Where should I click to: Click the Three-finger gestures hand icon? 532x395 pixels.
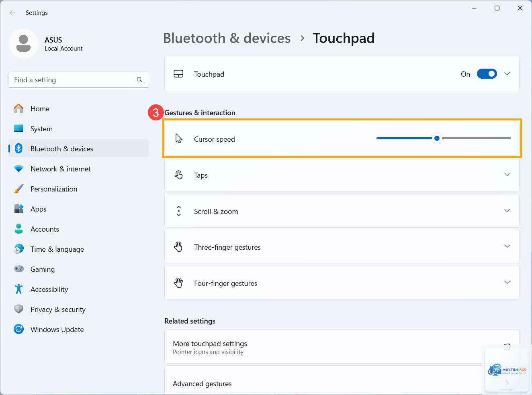point(178,247)
